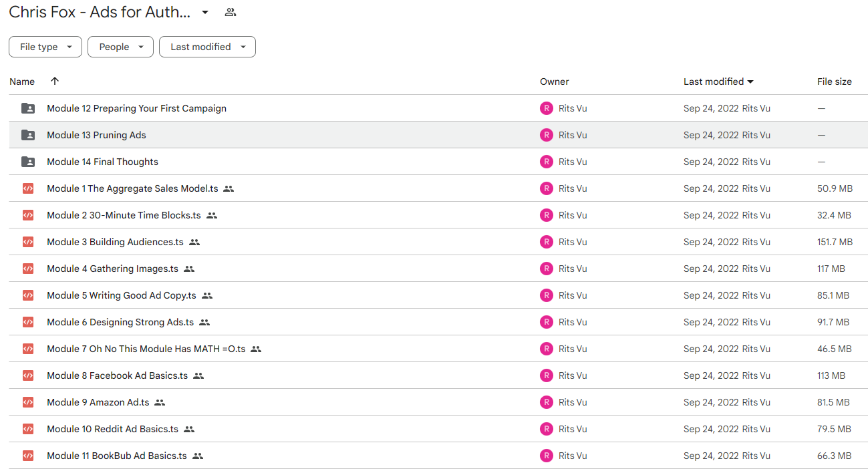This screenshot has height=473, width=868.
Task: Select Module 13 Pruning Ads folder name
Action: [96, 135]
